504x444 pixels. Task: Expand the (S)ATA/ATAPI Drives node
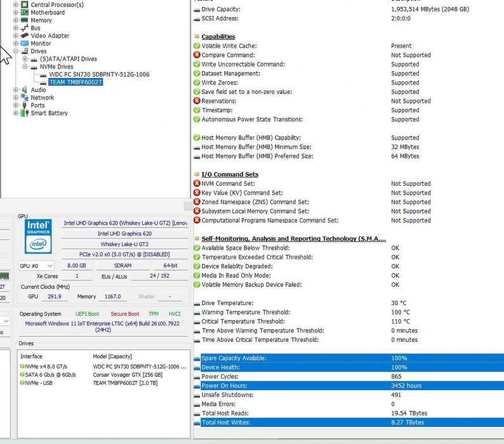click(x=25, y=59)
